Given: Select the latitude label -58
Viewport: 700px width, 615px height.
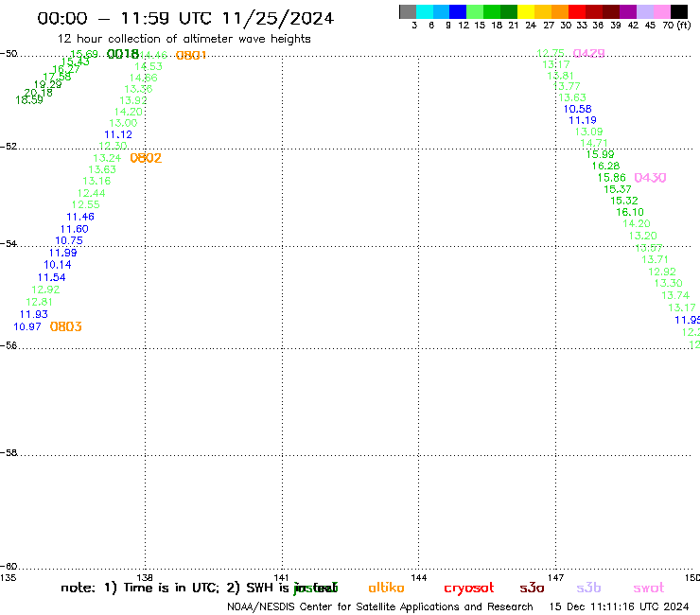Looking at the screenshot, I should coord(9,453).
